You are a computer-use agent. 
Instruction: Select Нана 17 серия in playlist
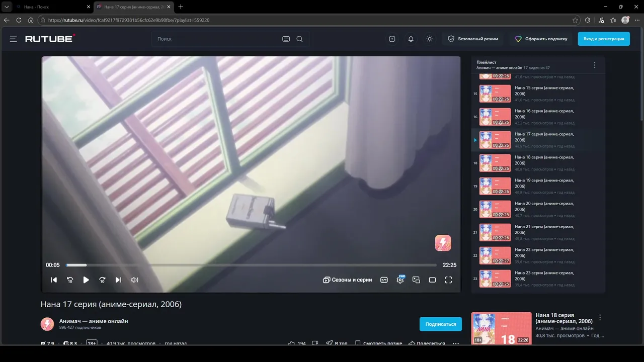pyautogui.click(x=538, y=140)
